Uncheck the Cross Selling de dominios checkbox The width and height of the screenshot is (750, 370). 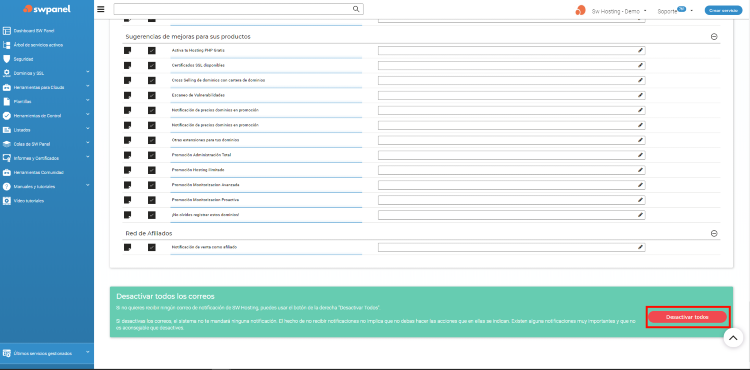point(152,80)
